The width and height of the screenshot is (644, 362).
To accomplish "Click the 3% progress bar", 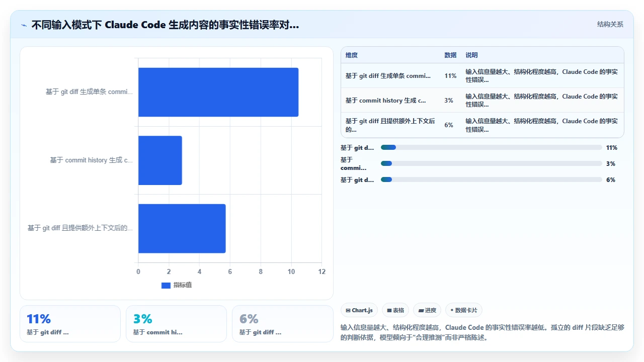I will [492, 163].
